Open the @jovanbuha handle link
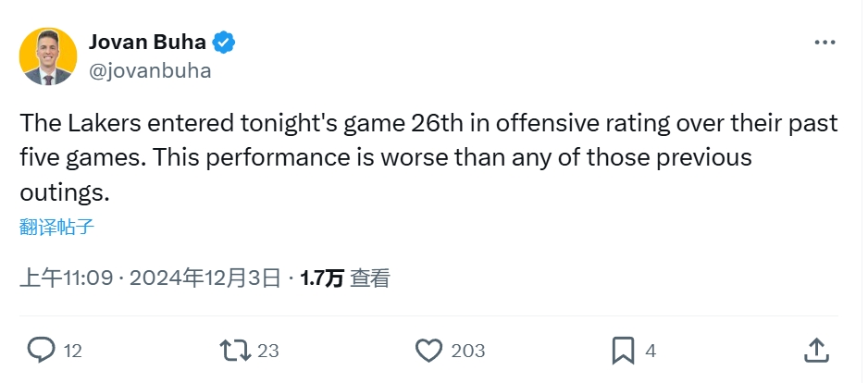 pos(149,70)
